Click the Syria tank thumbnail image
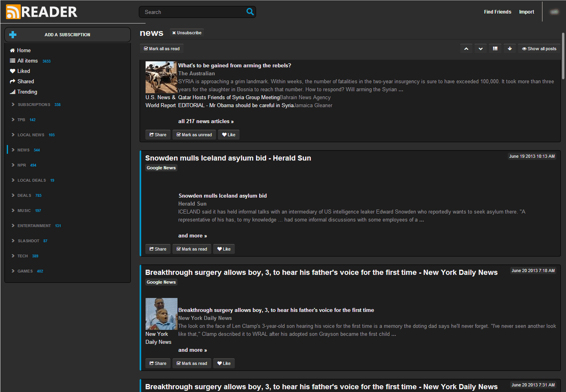The height and width of the screenshot is (392, 566). [x=161, y=77]
